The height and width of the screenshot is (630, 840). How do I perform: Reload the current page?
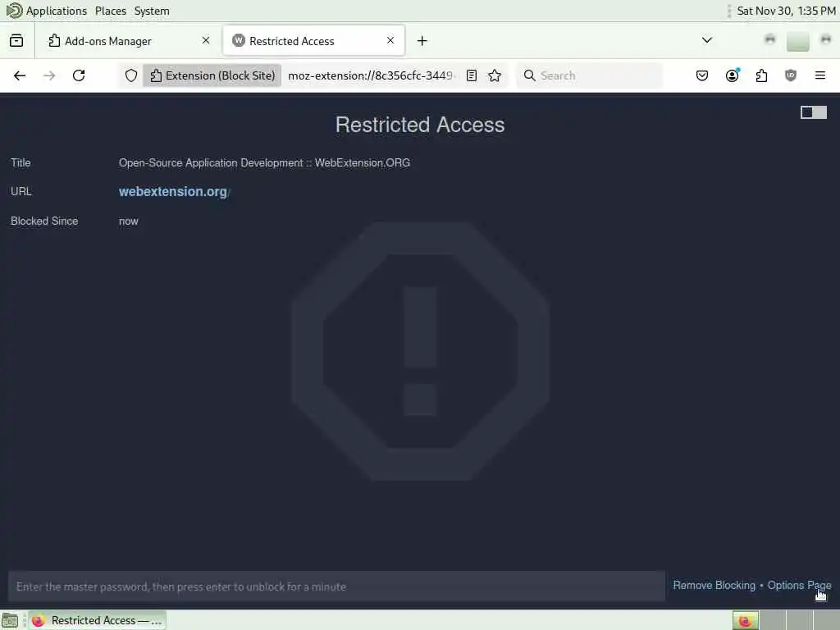click(79, 75)
